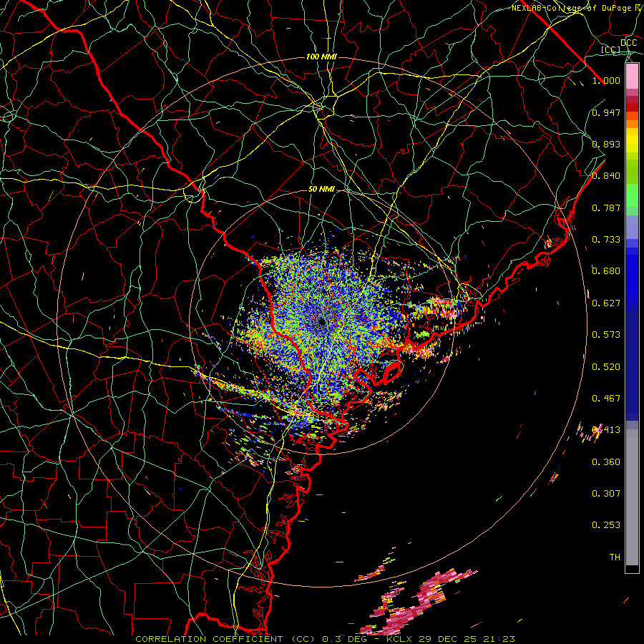
Task: Click the "50 NMI" range ring label
Action: click(x=321, y=190)
